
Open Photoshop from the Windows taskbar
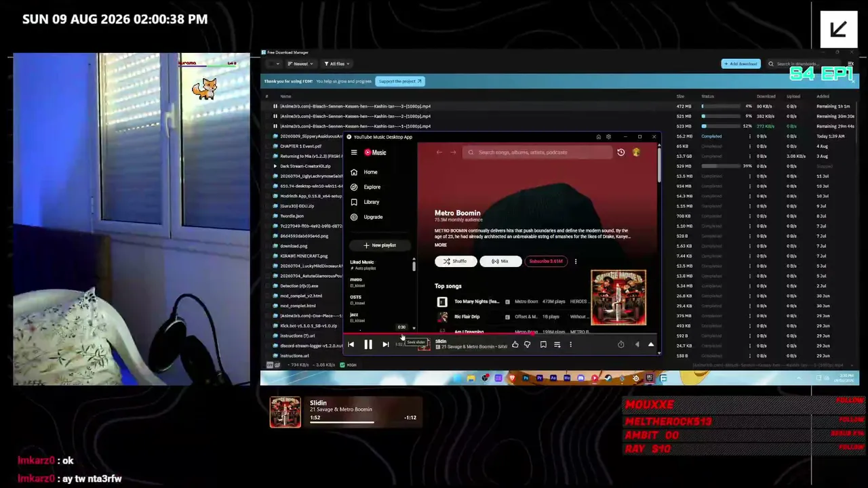point(526,378)
